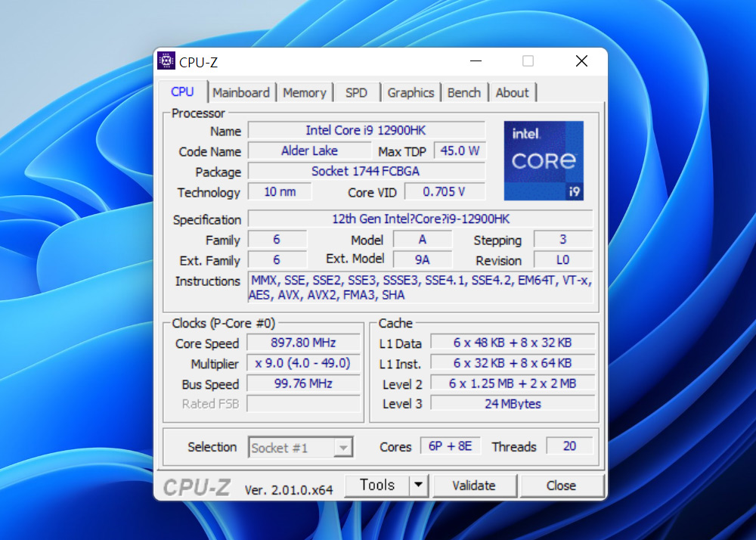Open the Socket #1 selection dropdown
Screen dimensions: 756x540
tap(300, 448)
